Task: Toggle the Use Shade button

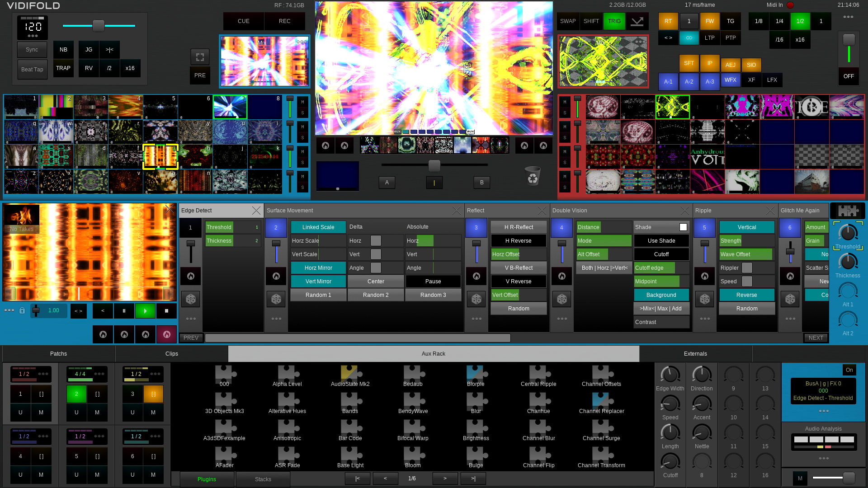Action: 661,241
